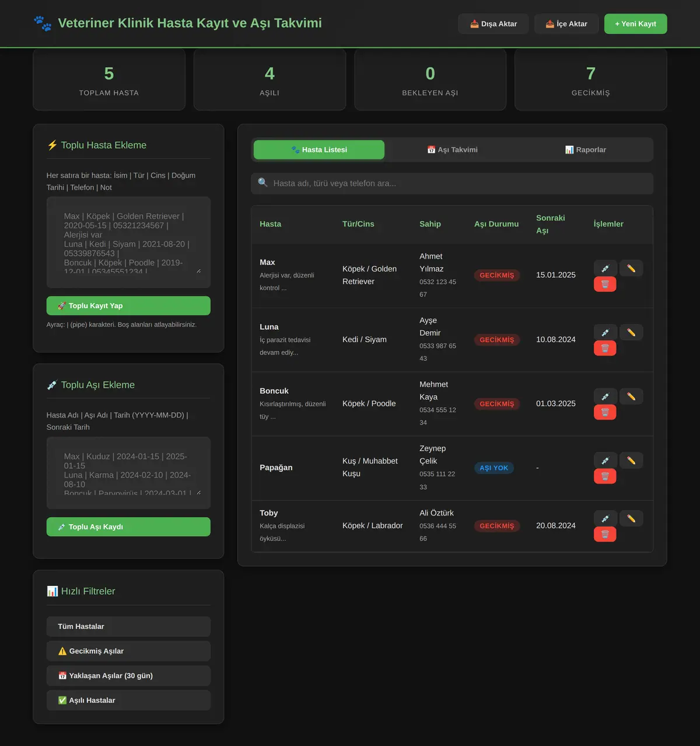Viewport: 700px width, 746px height.
Task: Switch to Hasta Listesi tab
Action: click(x=319, y=149)
